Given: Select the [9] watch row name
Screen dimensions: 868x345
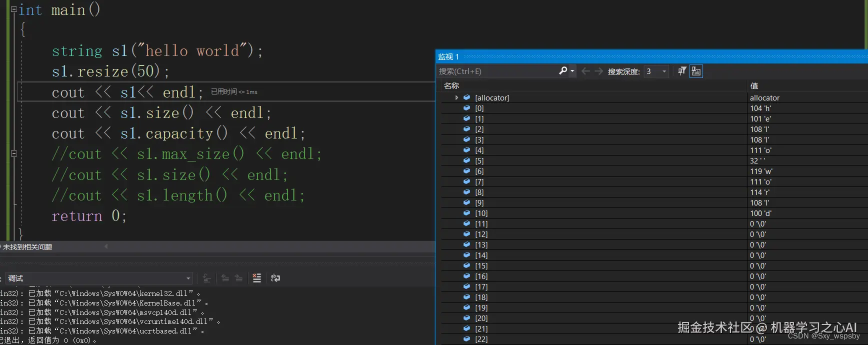Looking at the screenshot, I should point(479,202).
